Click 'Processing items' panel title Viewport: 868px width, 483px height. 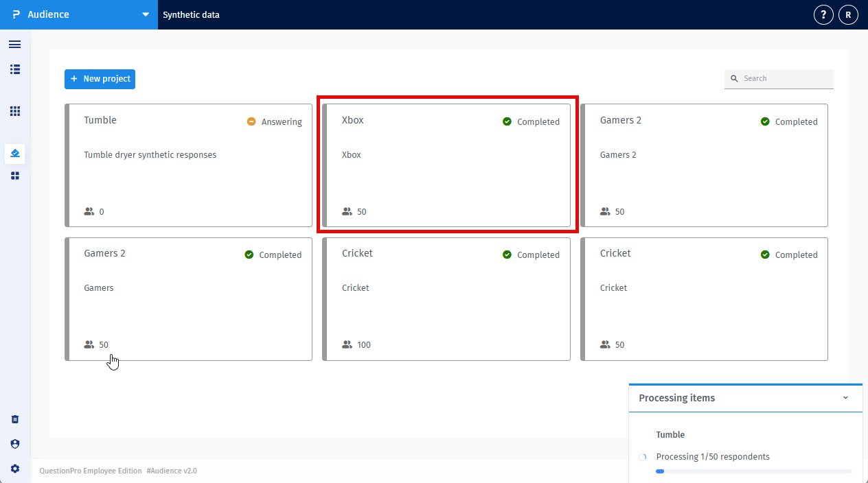coord(676,398)
